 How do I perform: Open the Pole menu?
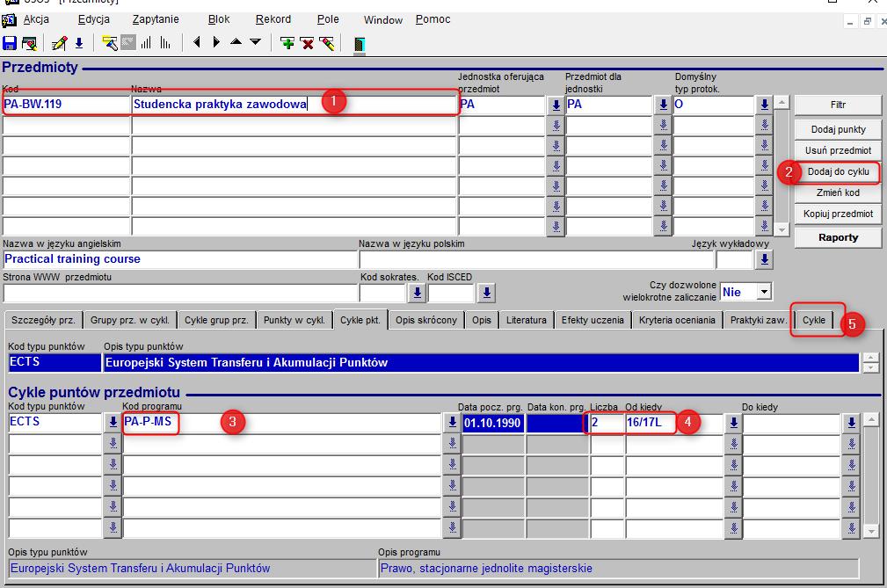328,19
